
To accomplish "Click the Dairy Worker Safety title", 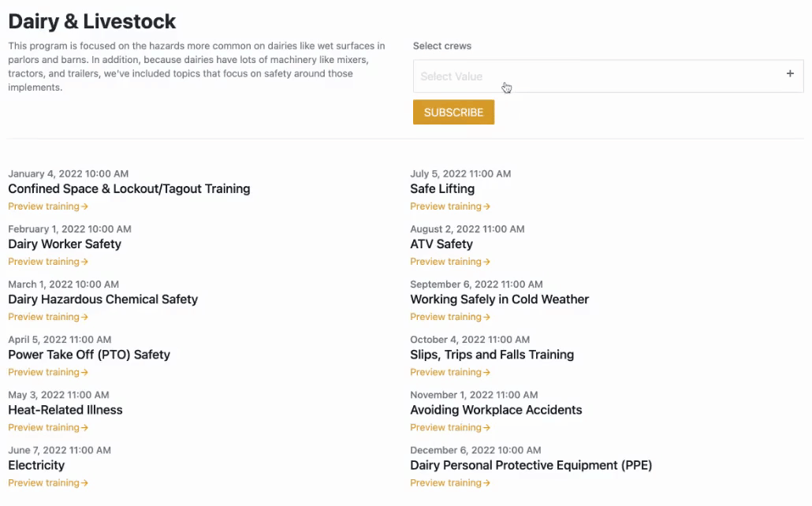I will (65, 244).
